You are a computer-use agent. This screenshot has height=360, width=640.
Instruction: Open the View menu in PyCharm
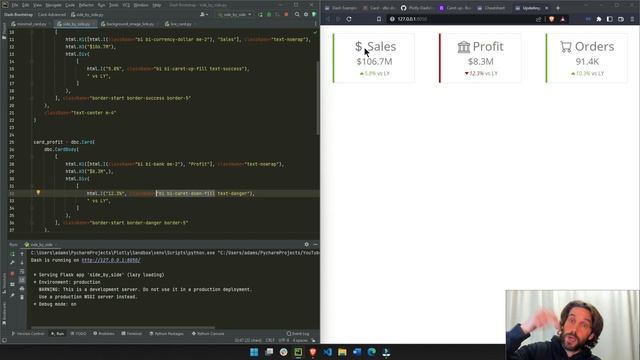tap(37, 5)
